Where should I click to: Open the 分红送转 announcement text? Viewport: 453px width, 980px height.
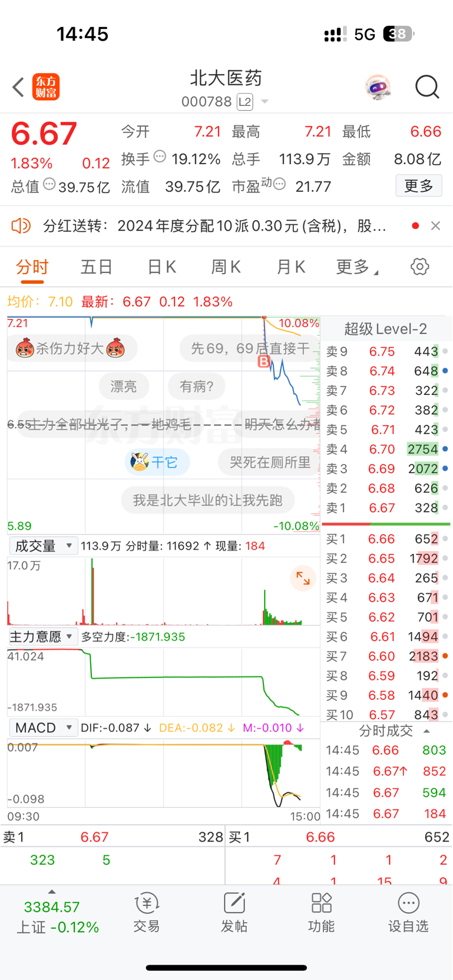214,226
